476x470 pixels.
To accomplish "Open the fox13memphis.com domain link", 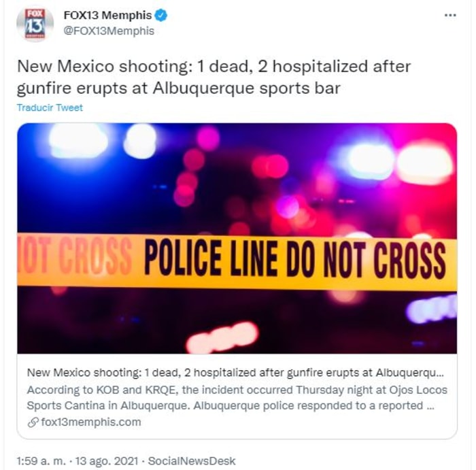I will coord(91,422).
